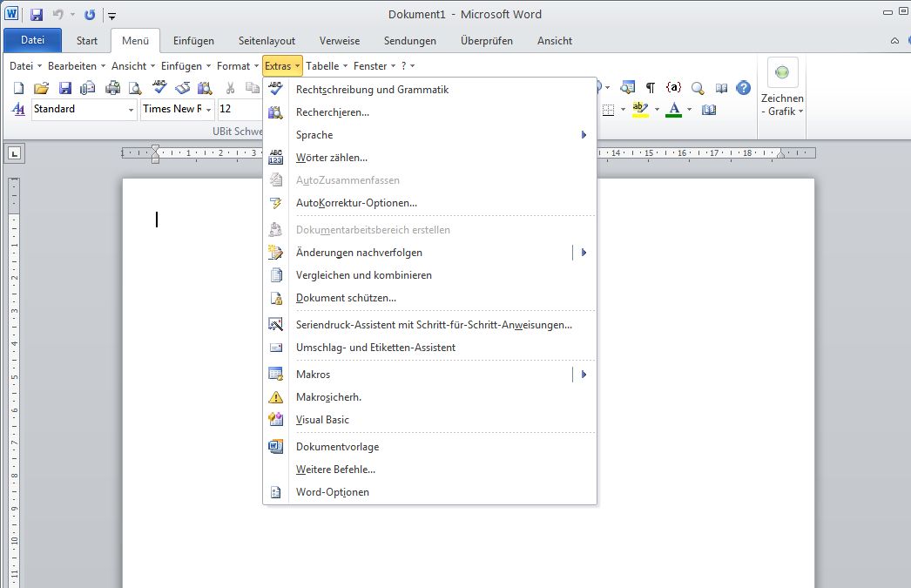Choose Dokument schützen... entry
Screen dimensions: 911x588
[x=429, y=298]
